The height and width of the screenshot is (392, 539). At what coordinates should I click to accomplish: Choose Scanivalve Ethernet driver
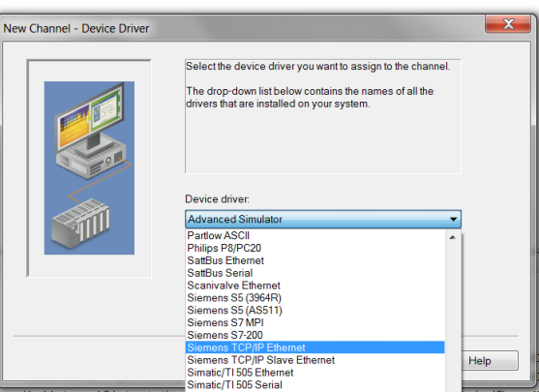(315, 286)
